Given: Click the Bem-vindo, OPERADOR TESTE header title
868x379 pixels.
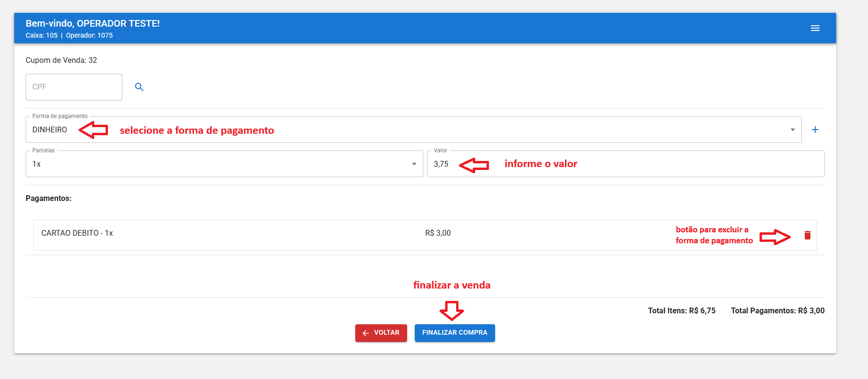Looking at the screenshot, I should tap(93, 23).
